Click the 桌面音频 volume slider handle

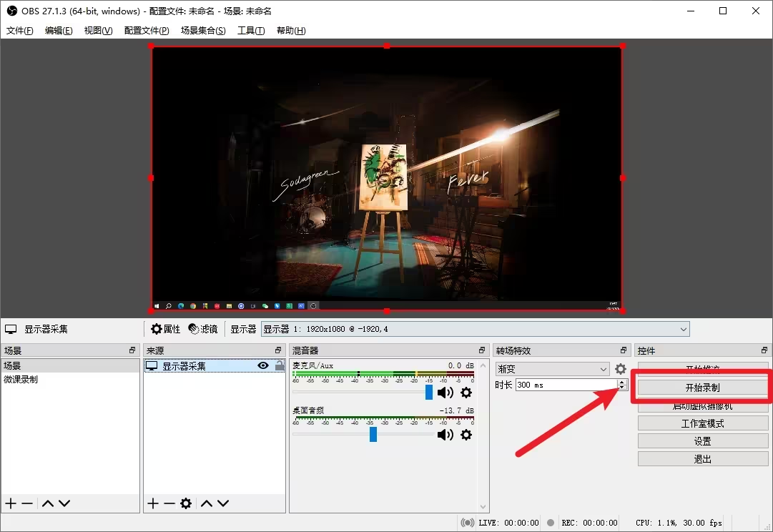[373, 435]
